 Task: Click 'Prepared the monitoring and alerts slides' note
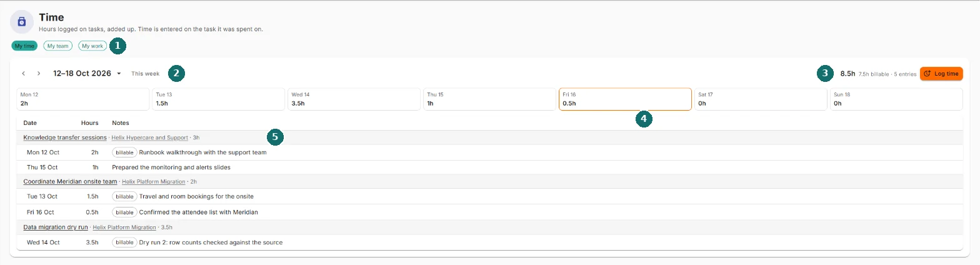(171, 167)
